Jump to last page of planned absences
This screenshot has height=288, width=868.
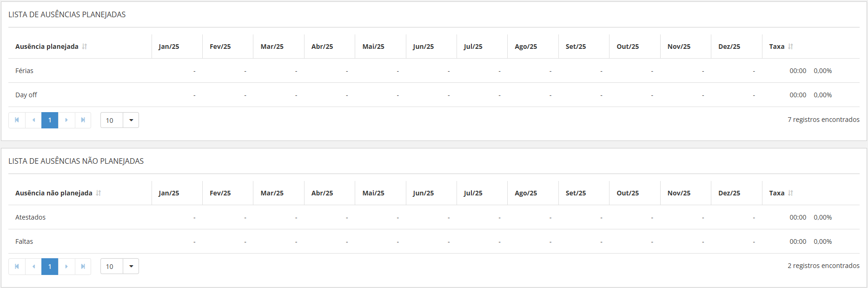pyautogui.click(x=83, y=120)
